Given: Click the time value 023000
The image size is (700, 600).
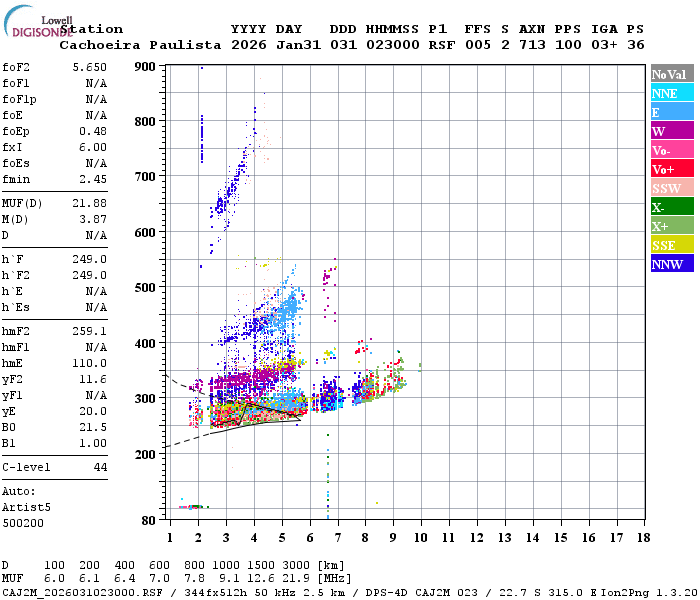Looking at the screenshot, I should click(x=392, y=45).
